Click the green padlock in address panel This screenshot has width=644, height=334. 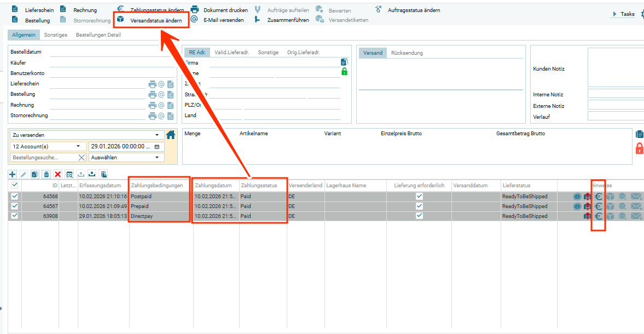pyautogui.click(x=344, y=72)
